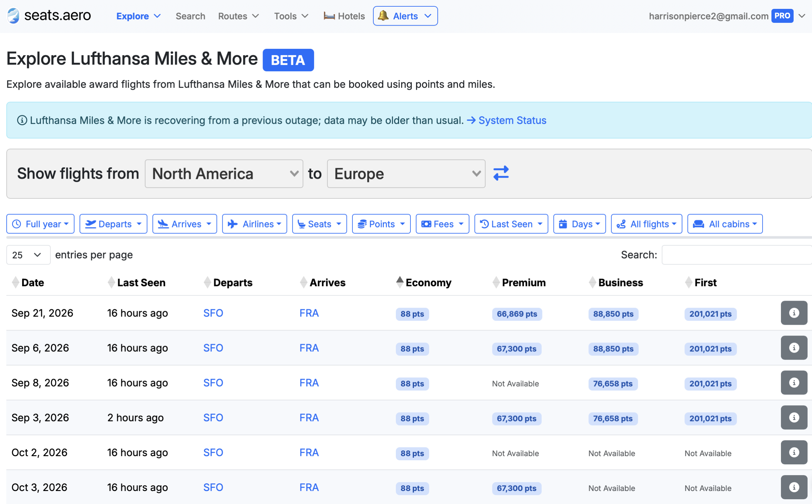Viewport: 812px width, 504px height.
Task: Expand the account menu chevron
Action: [x=802, y=16]
